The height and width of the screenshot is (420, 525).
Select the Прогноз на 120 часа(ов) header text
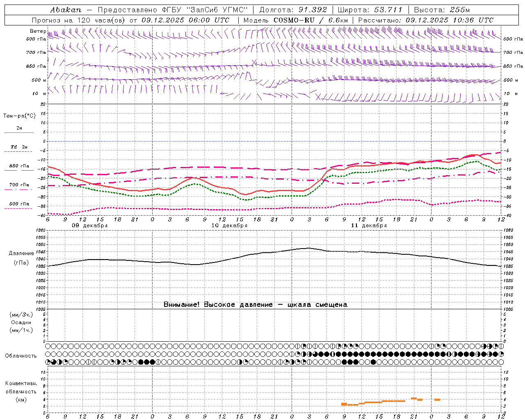click(79, 20)
